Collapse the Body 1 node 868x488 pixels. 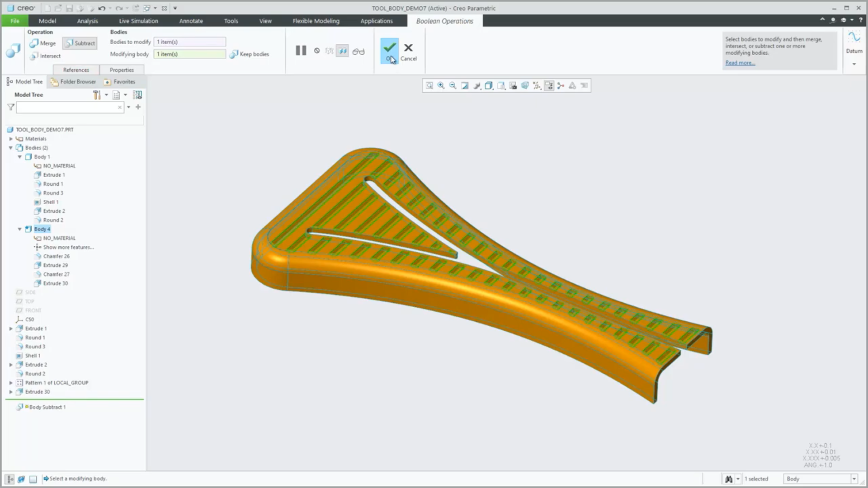pyautogui.click(x=20, y=157)
